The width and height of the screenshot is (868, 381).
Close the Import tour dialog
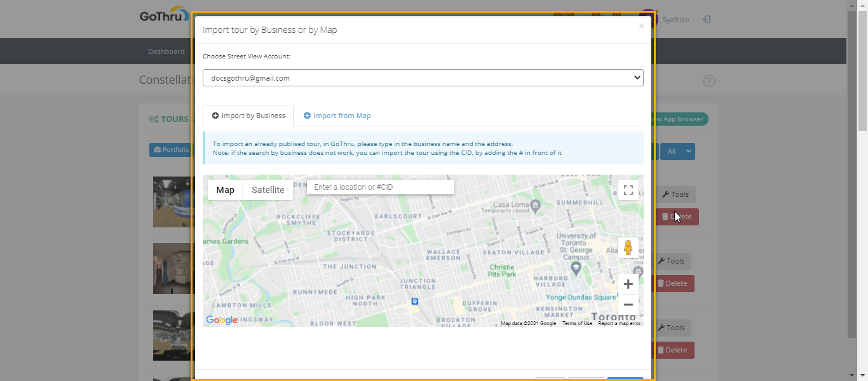point(641,26)
